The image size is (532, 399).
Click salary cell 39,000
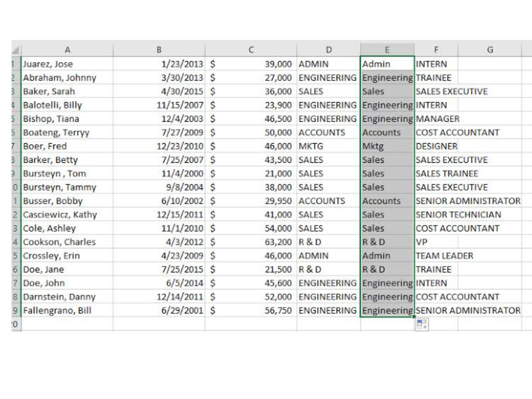[x=251, y=64]
